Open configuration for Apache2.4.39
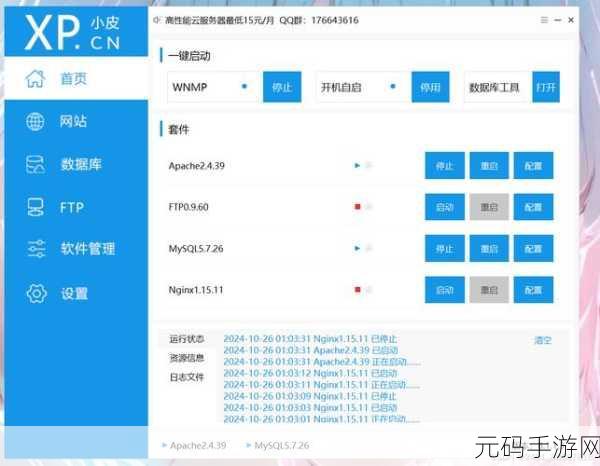Image resolution: width=600 pixels, height=466 pixels. point(533,166)
